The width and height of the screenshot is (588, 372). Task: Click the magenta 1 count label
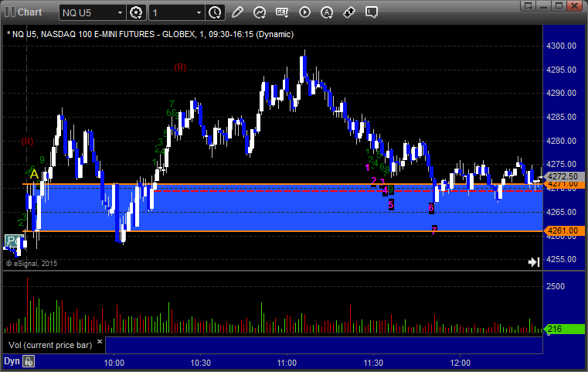coord(367,168)
